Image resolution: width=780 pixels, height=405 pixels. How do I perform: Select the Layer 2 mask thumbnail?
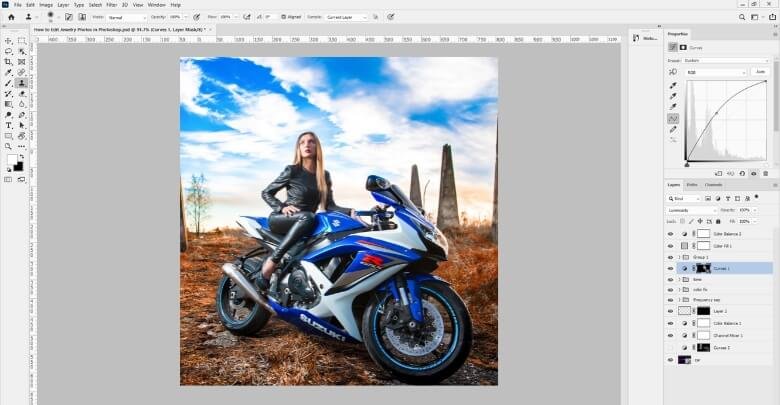(x=703, y=311)
